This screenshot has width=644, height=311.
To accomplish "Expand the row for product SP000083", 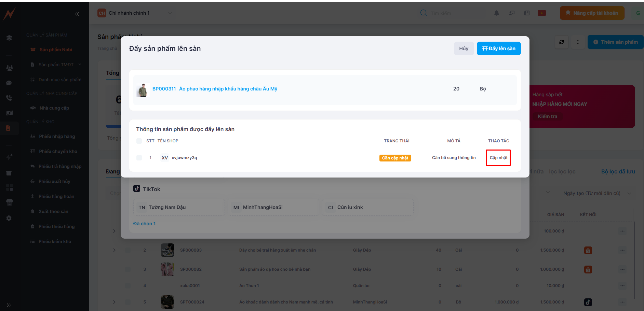I will coord(114,250).
